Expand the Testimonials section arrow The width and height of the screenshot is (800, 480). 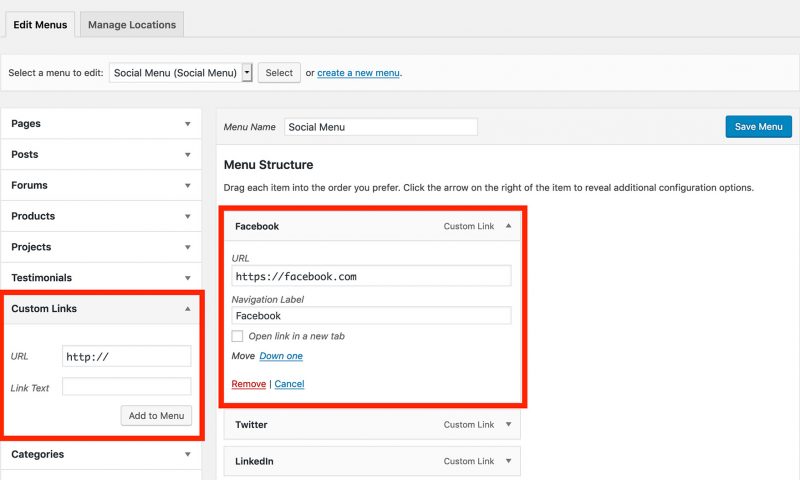pos(188,278)
